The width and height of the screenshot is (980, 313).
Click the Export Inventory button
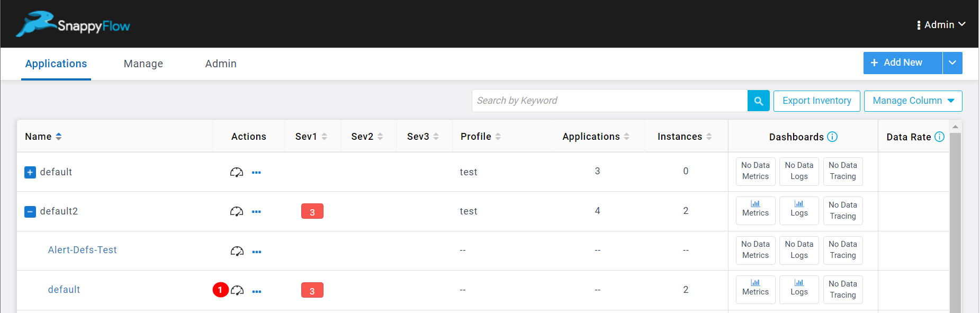816,101
